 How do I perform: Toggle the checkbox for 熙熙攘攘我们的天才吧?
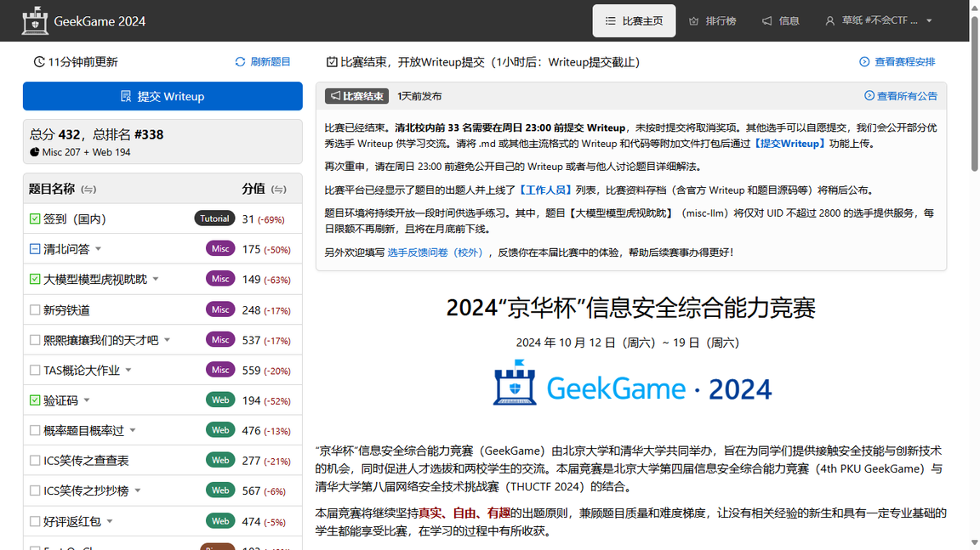point(35,340)
